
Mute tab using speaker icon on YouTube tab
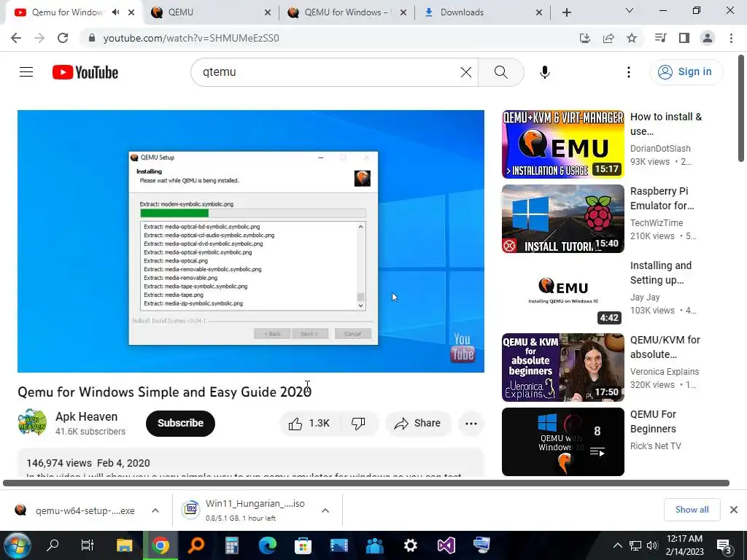point(116,12)
